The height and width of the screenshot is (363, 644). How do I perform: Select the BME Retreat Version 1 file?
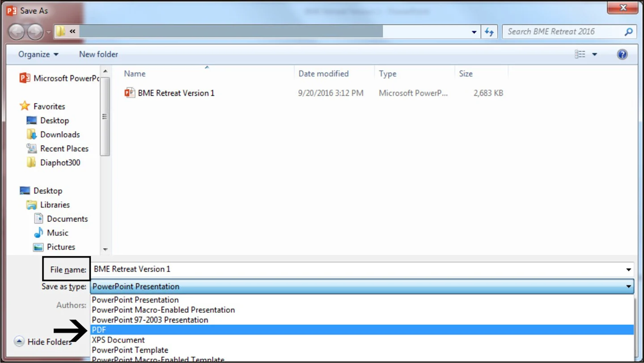[x=176, y=93]
